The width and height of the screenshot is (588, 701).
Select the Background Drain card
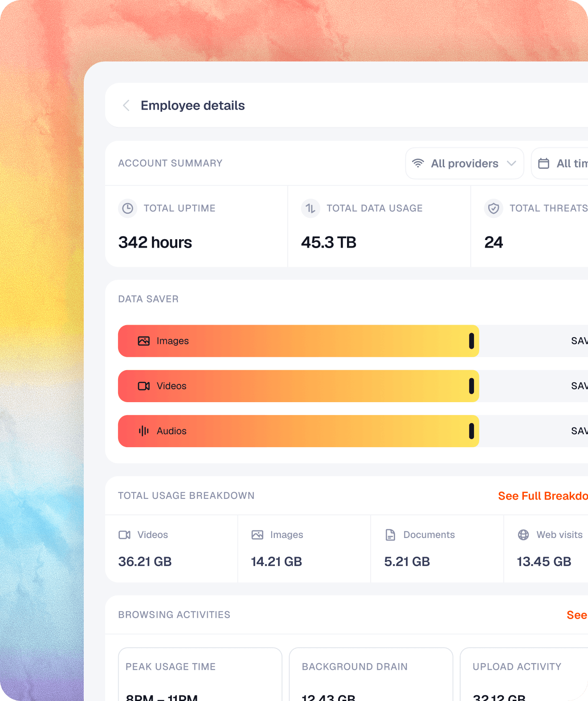coord(371,674)
